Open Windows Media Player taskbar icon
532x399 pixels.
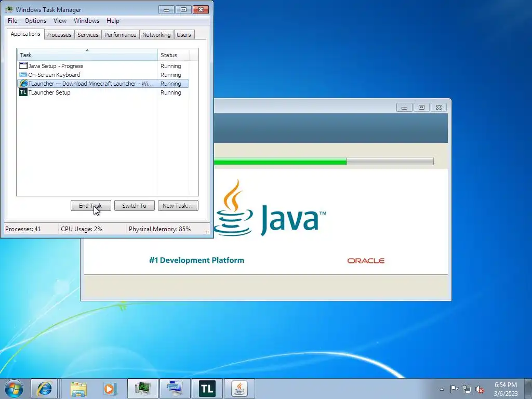click(110, 389)
